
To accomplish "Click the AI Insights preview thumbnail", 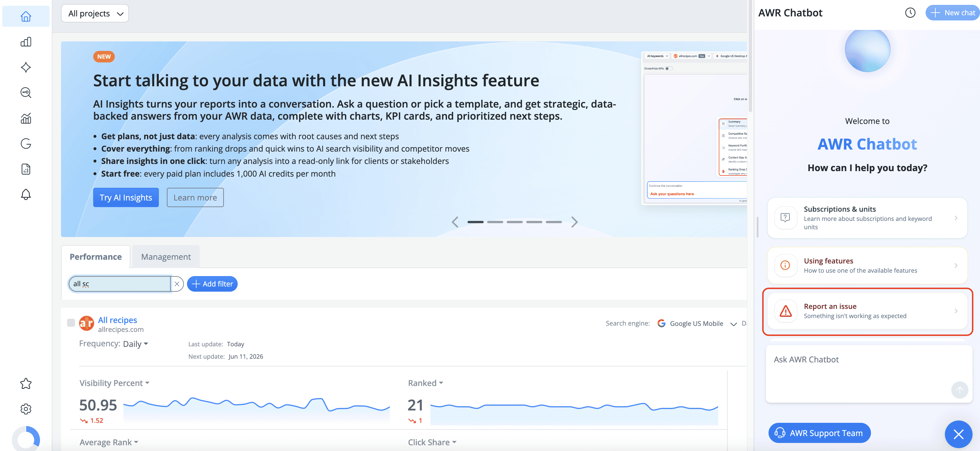I will pyautogui.click(x=694, y=128).
